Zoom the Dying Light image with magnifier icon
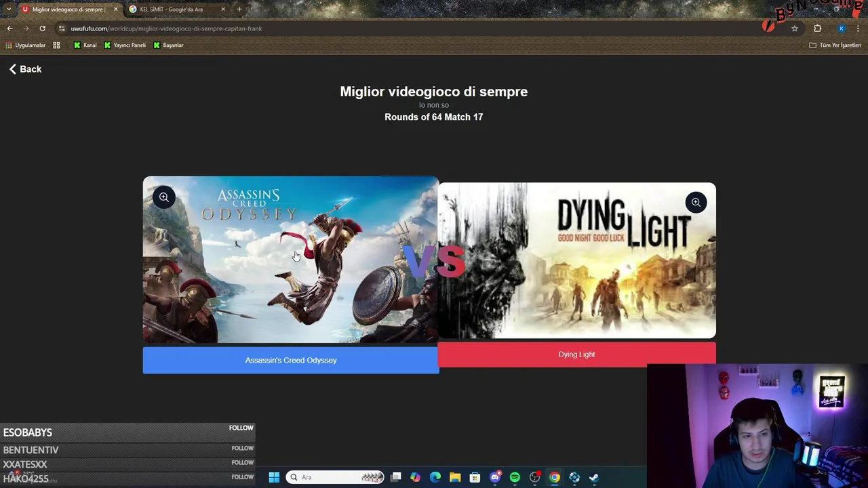Viewport: 868px width, 488px height. [696, 203]
